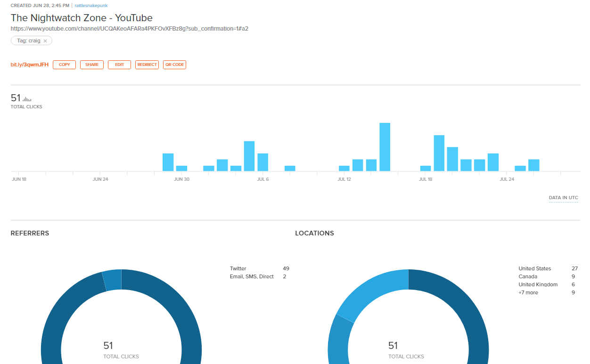Click the JUN 24 axis label
This screenshot has width=590, height=364.
pos(100,179)
